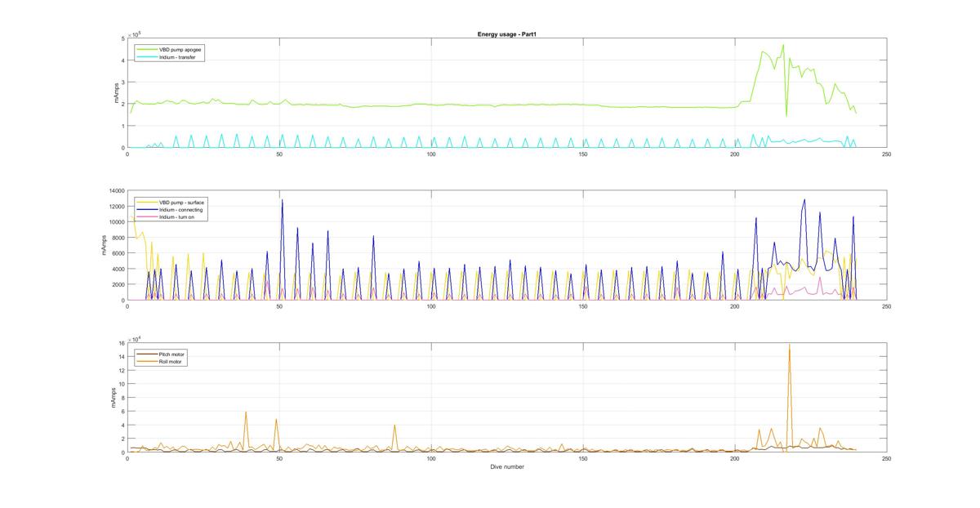Click the '100' x-axis tick of the middle plot
Image resolution: width=980 pixels, height=508 pixels.
[431, 306]
